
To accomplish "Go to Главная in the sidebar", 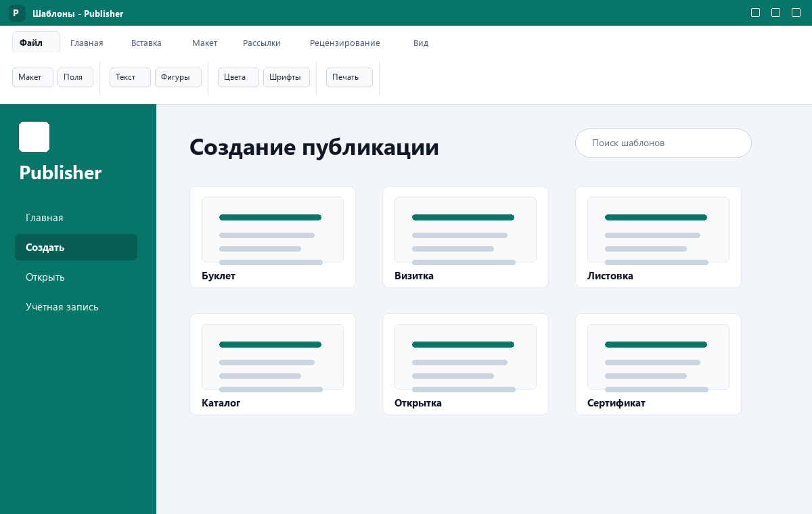I will click(x=76, y=218).
